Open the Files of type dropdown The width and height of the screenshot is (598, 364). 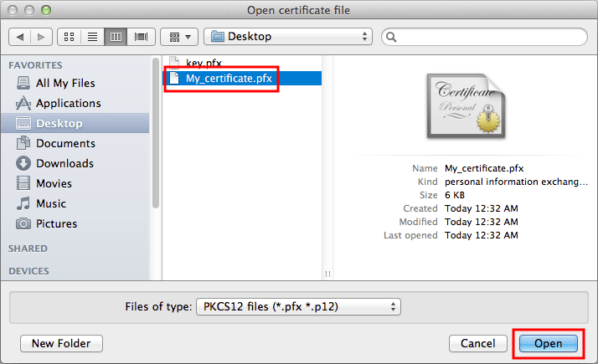[x=298, y=307]
